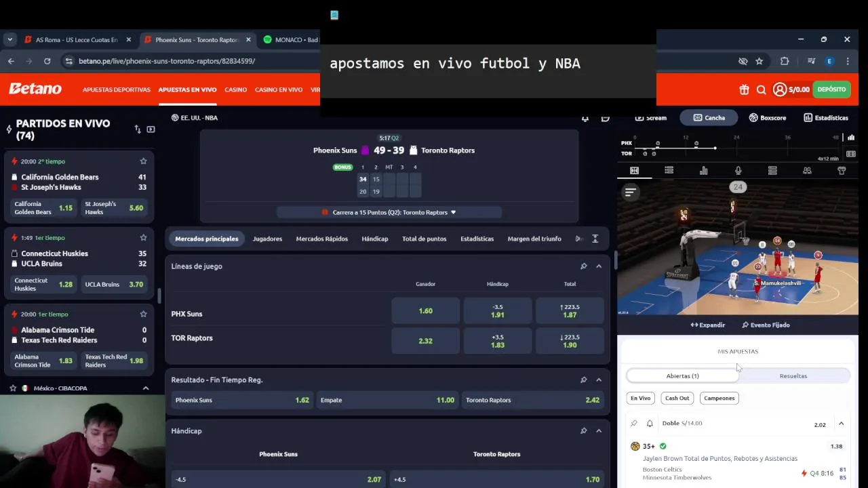
Task: Click the sort arrows in Partidos en Vivo
Action: tap(138, 129)
